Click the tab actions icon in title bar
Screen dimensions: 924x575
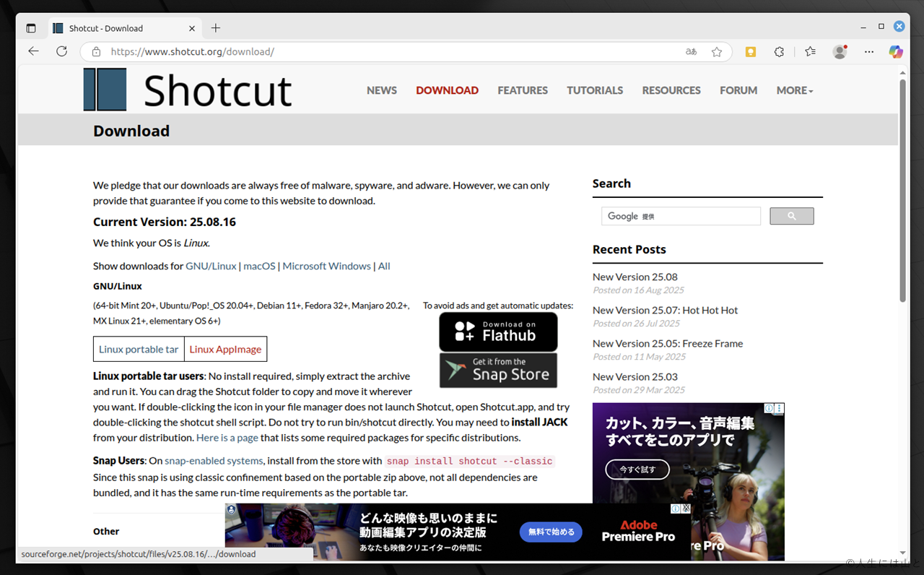(x=30, y=28)
